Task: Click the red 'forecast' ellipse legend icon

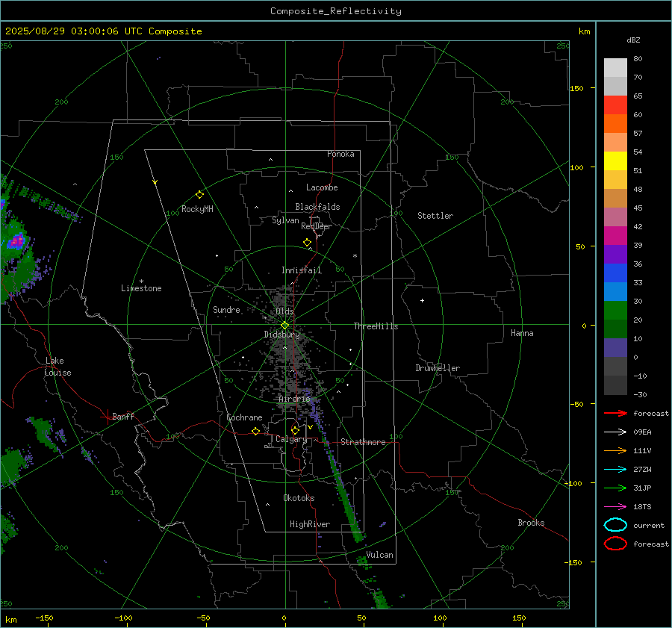Action: pyautogui.click(x=615, y=544)
